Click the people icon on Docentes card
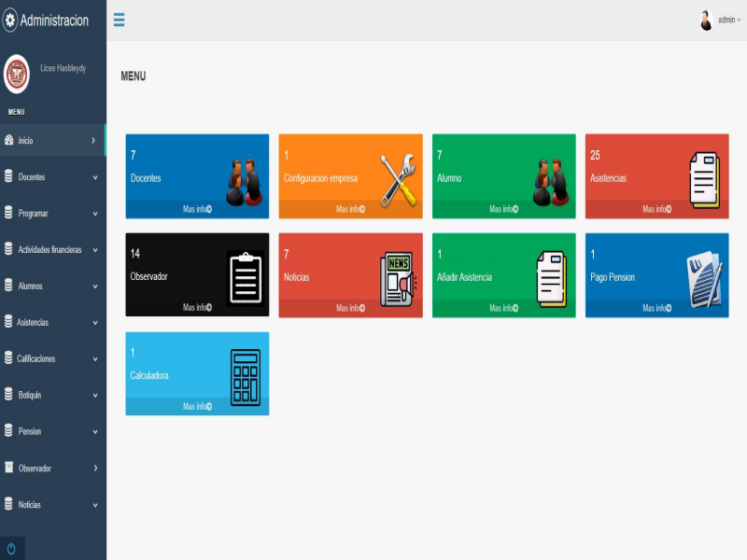The height and width of the screenshot is (560, 747). pos(246,179)
